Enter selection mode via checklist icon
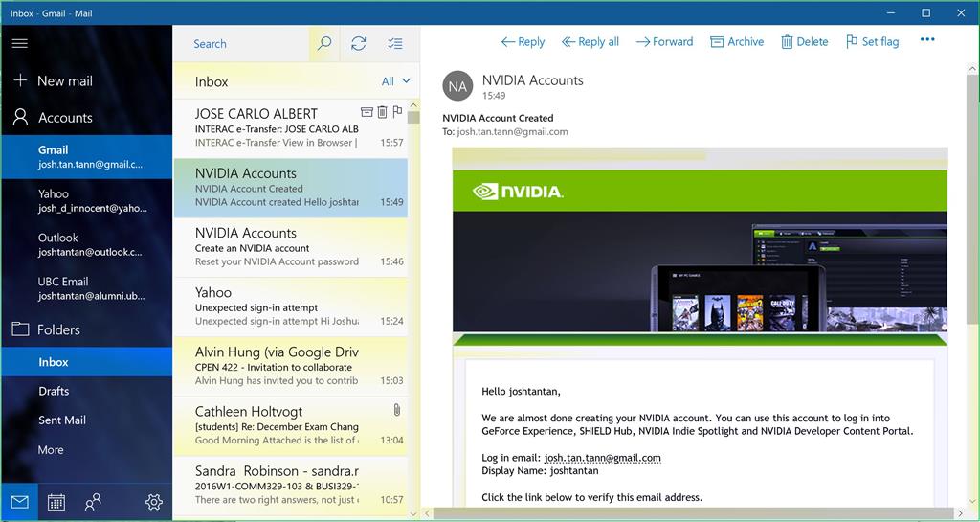This screenshot has height=522, width=980. (395, 43)
